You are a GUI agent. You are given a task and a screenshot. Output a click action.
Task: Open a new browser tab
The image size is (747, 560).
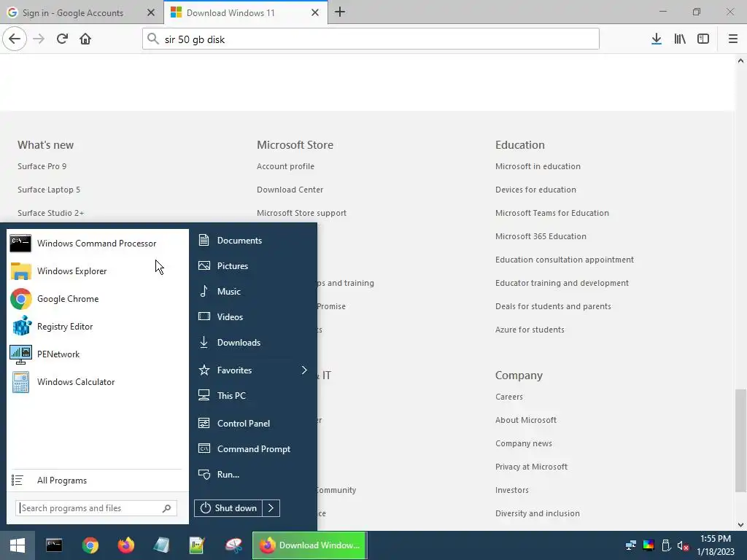pyautogui.click(x=340, y=12)
